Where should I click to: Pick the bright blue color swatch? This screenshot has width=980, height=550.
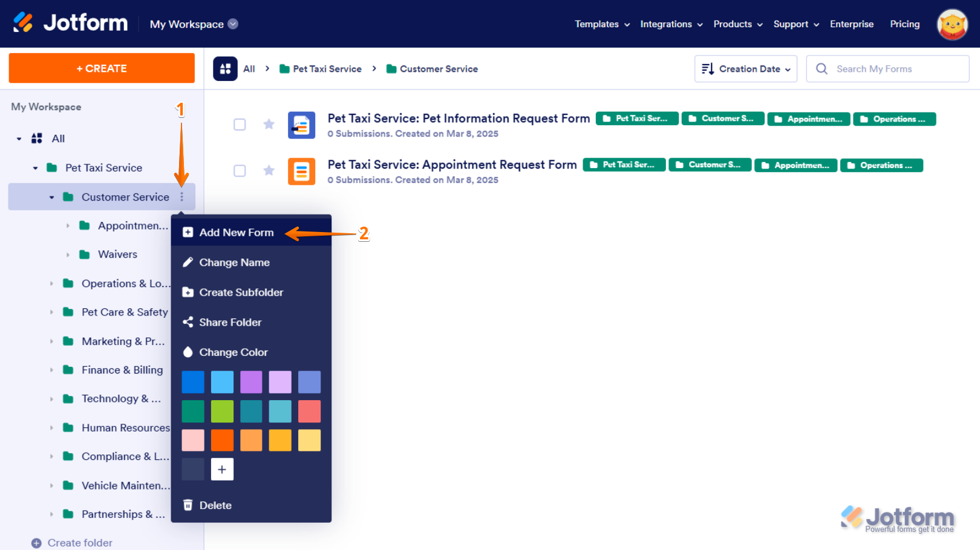pyautogui.click(x=193, y=382)
